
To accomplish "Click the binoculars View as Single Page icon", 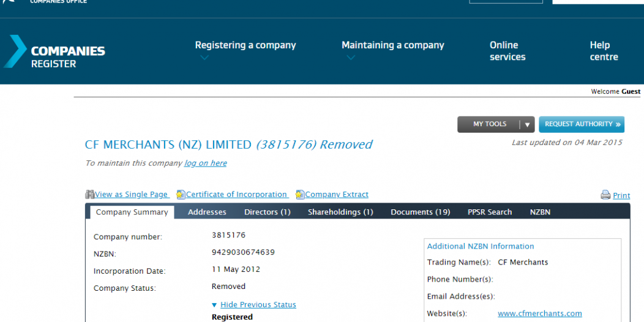I will pos(89,195).
